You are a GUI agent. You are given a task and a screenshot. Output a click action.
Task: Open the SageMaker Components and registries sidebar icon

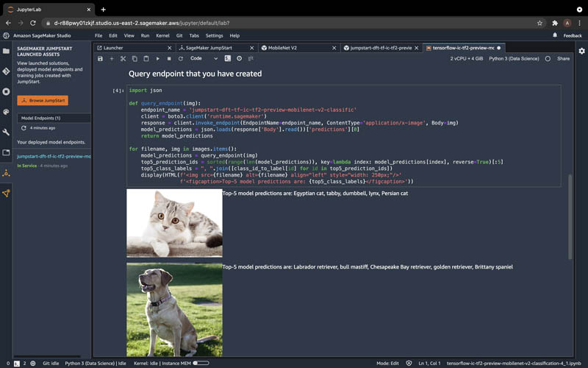pyautogui.click(x=6, y=194)
